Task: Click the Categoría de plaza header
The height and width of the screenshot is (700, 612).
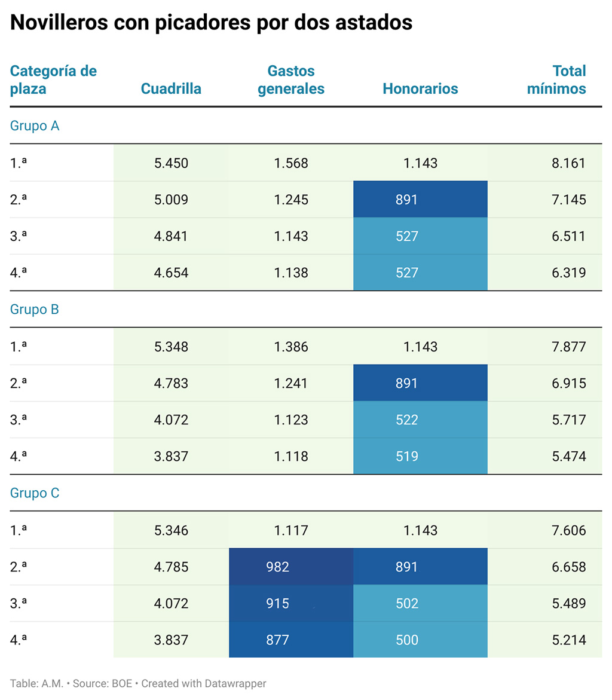Action: click(53, 80)
